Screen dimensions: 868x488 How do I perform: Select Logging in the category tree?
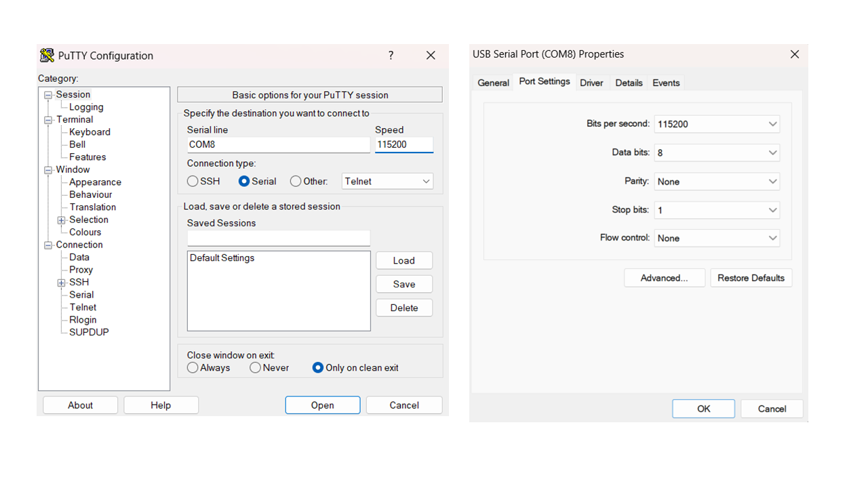click(x=86, y=107)
